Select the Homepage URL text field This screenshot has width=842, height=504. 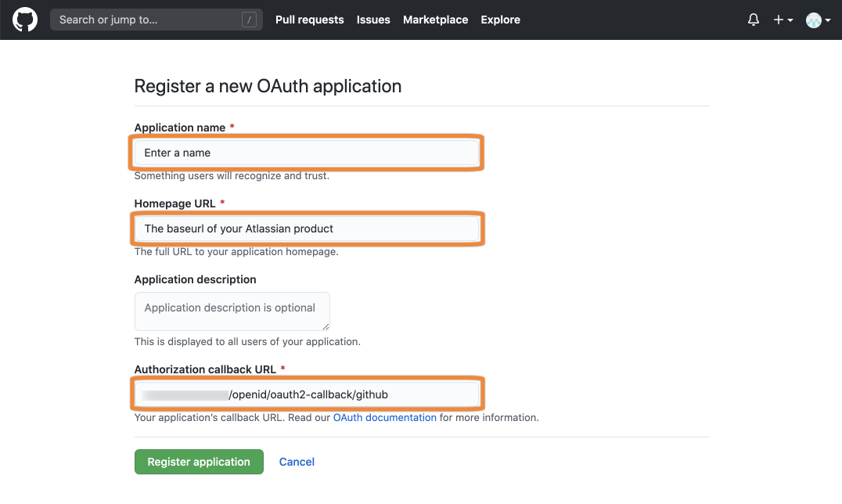(x=306, y=229)
